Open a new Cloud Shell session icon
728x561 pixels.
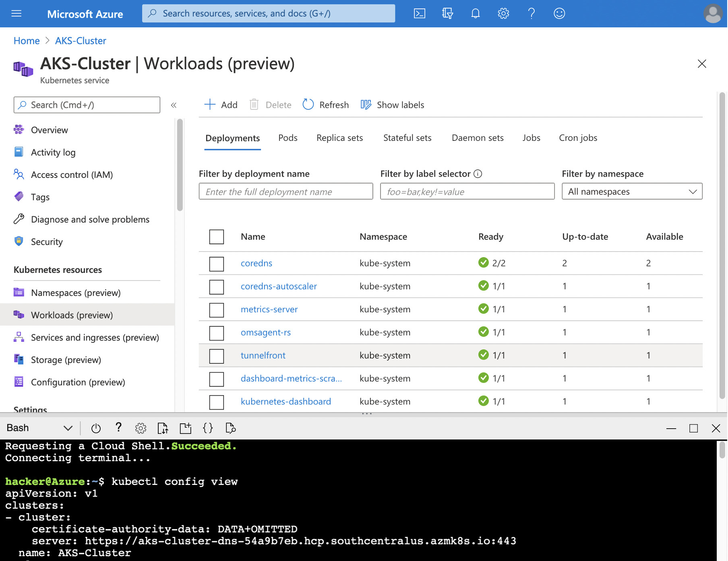[x=186, y=428]
